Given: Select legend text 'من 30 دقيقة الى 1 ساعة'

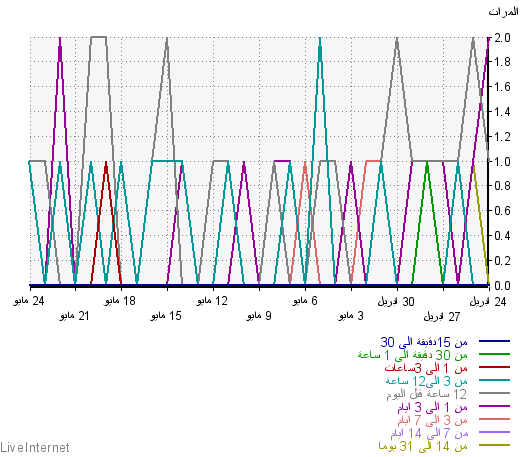Looking at the screenshot, I should [413, 355].
